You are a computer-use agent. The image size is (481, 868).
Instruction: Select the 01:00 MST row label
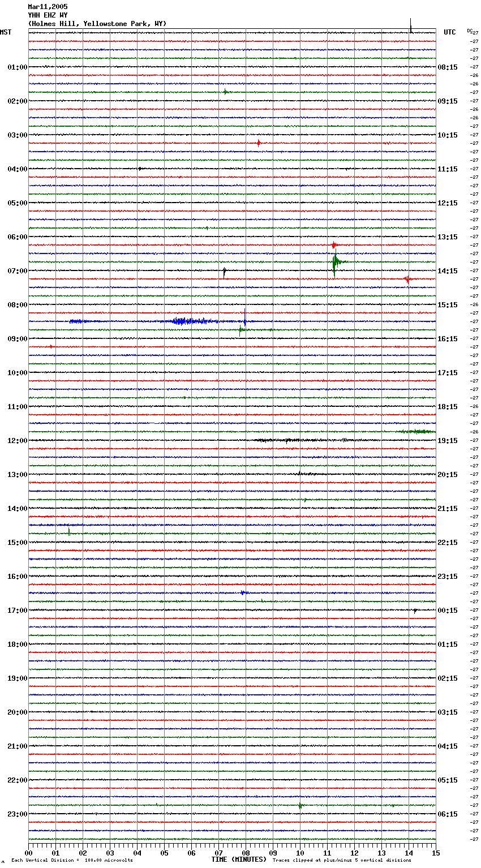pyautogui.click(x=18, y=67)
